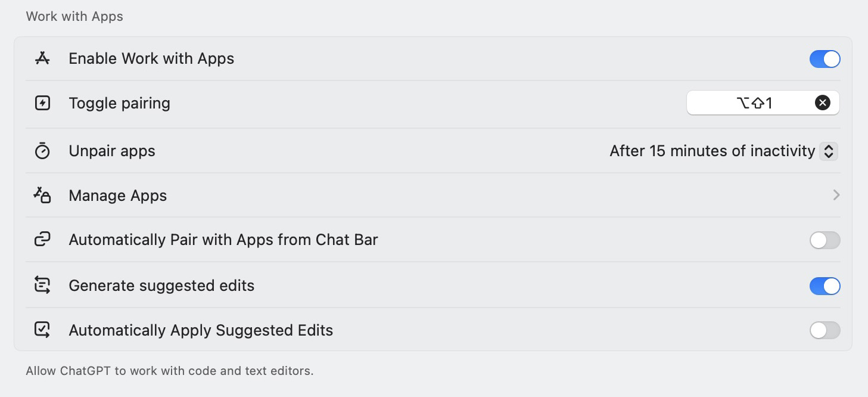This screenshot has width=868, height=397.
Task: Click the Toggle pairing shortcut field
Action: click(753, 103)
